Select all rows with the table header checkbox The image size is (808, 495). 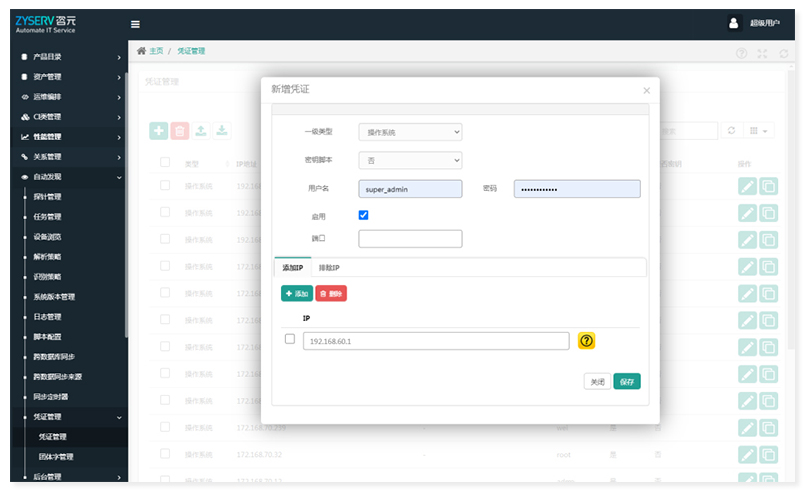165,163
